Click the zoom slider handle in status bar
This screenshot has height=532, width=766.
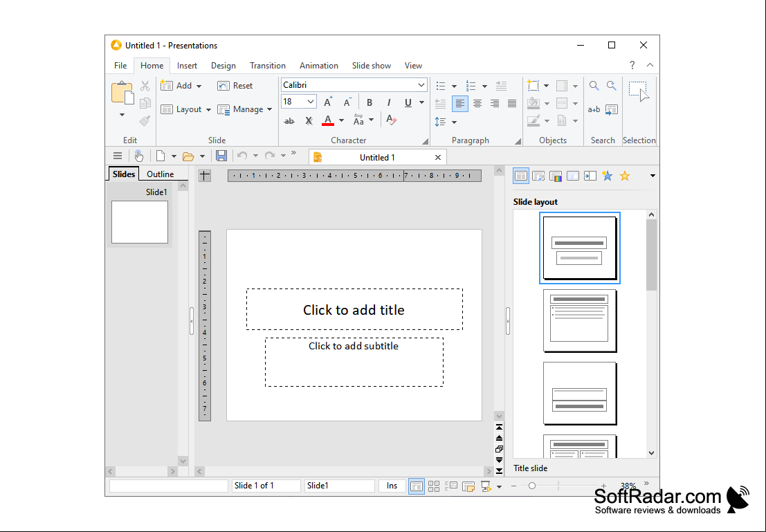[x=532, y=486]
